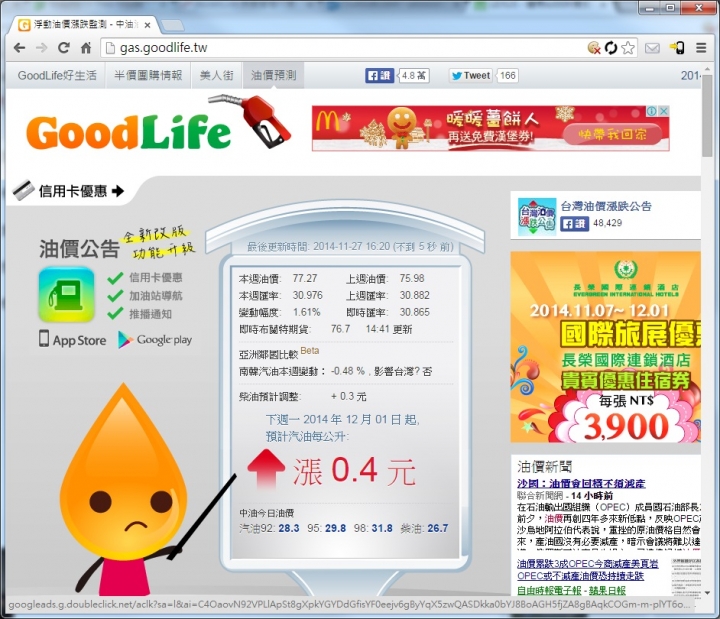Click the 亞洲鄰國比較 Beta label

[x=278, y=353]
